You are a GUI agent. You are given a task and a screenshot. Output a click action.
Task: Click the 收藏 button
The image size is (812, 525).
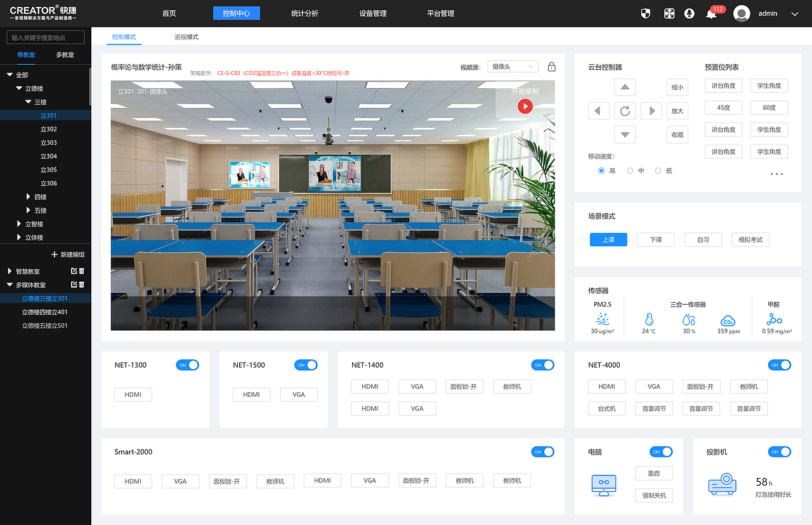[x=678, y=135]
